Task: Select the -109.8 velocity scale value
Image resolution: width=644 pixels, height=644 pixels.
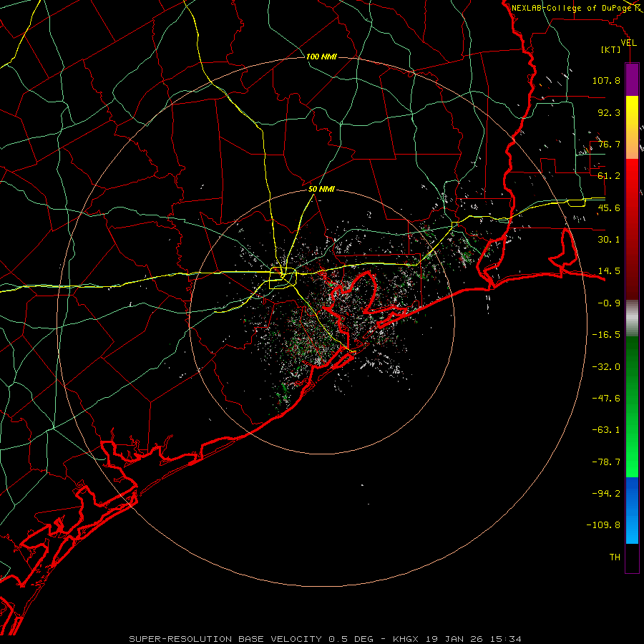Action: (603, 525)
